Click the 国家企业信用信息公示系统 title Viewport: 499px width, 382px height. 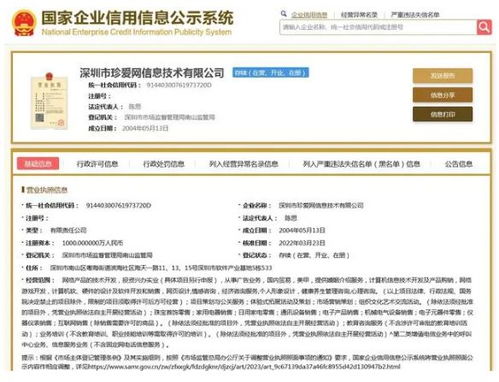point(137,18)
